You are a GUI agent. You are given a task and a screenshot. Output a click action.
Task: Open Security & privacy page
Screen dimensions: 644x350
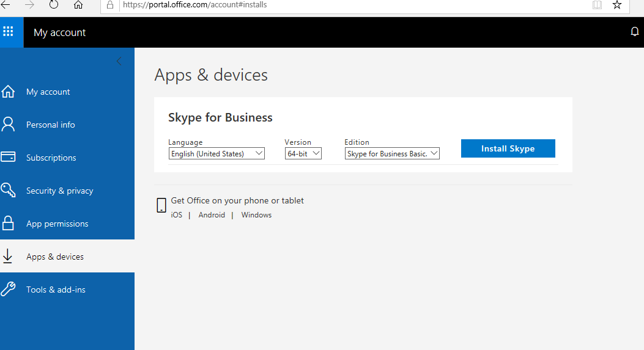click(67, 191)
